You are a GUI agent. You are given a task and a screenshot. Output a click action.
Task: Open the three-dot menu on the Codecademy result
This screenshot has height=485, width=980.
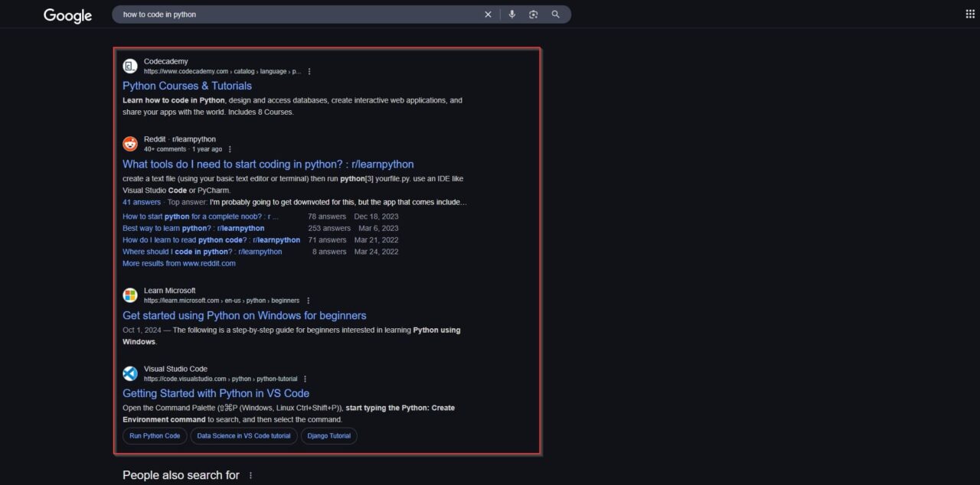(309, 70)
